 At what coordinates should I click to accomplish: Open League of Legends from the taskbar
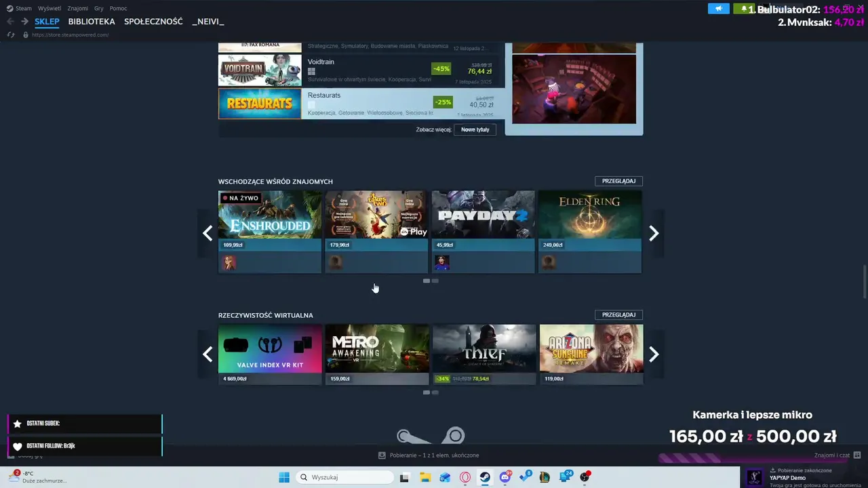coord(545,477)
